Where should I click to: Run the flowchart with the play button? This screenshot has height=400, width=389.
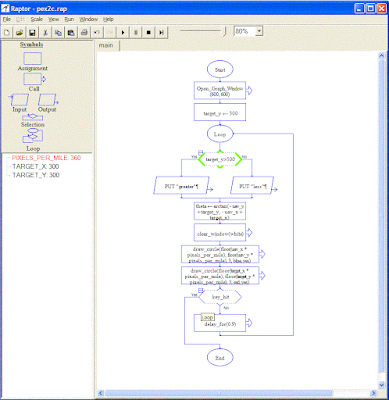123,32
